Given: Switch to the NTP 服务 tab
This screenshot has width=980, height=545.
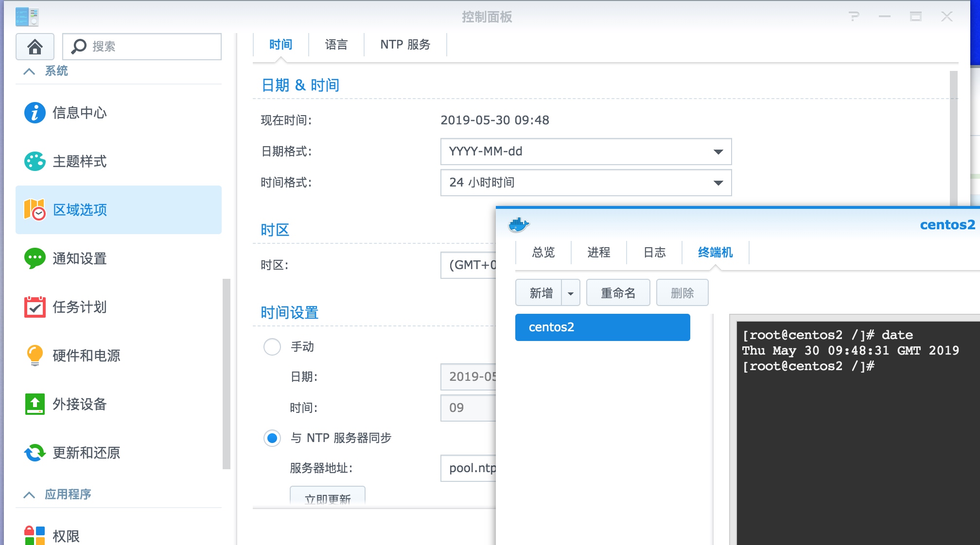Looking at the screenshot, I should 405,45.
